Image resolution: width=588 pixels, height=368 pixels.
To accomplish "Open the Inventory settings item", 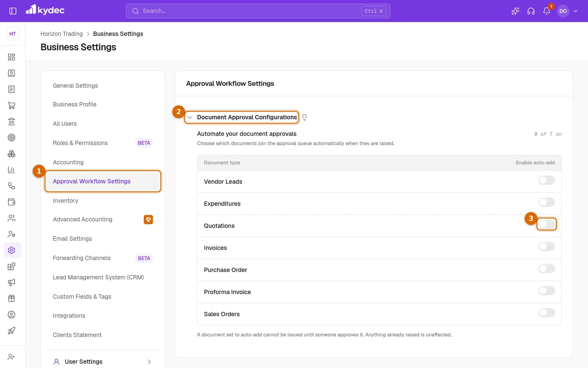I will pyautogui.click(x=103, y=201).
